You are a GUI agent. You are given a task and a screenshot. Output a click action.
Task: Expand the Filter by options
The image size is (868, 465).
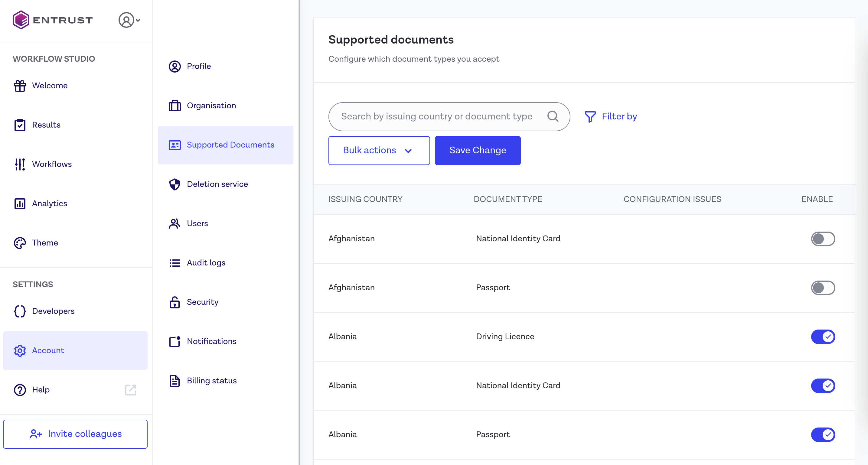point(619,117)
